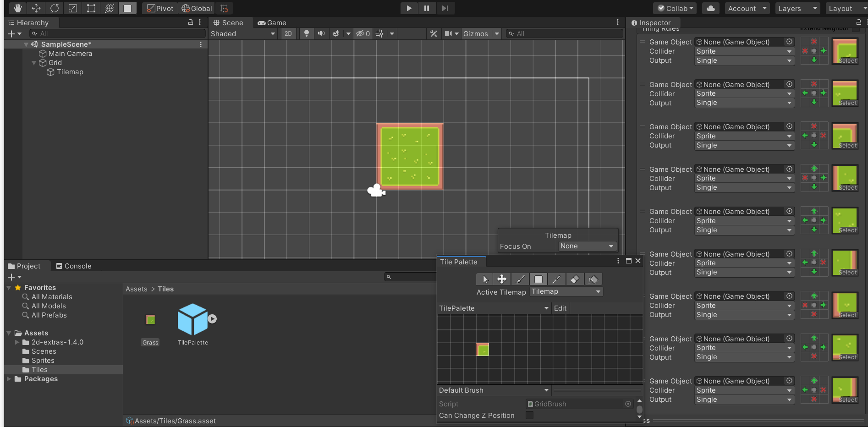Click the Play button
This screenshot has height=427, width=868.
point(409,8)
